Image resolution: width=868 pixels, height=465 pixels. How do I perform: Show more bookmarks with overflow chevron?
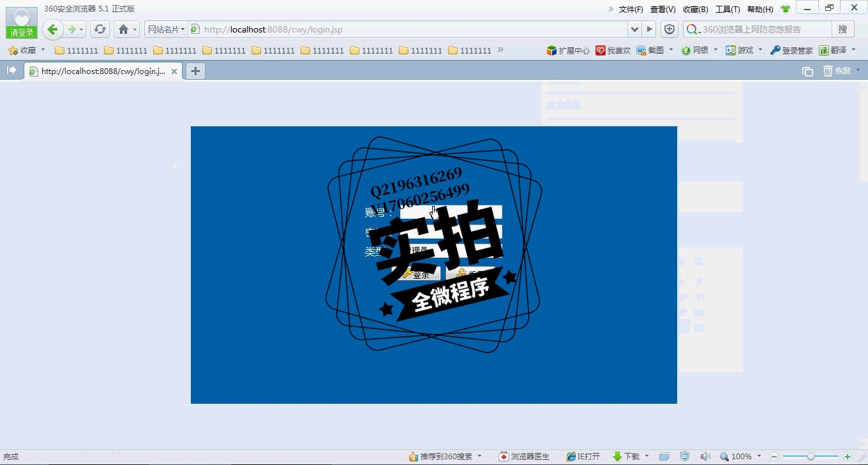click(500, 50)
